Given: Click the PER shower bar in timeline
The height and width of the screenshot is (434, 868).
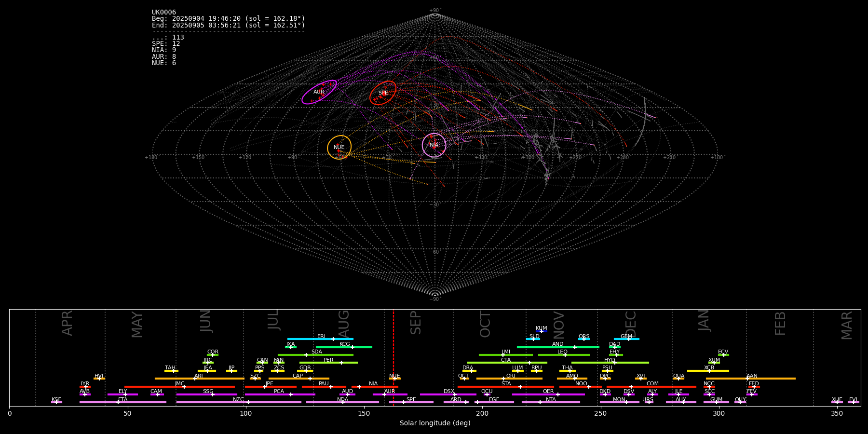Looking at the screenshot, I should [328, 363].
